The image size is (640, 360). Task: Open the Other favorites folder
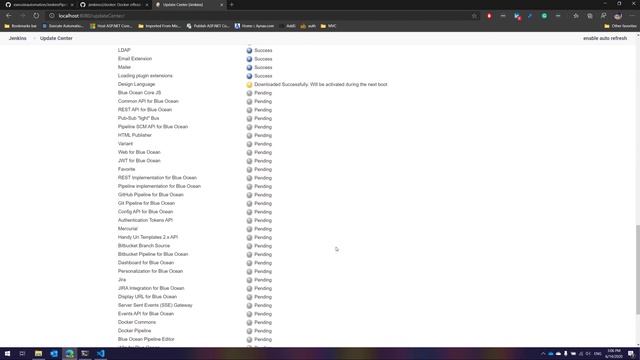coord(620,26)
